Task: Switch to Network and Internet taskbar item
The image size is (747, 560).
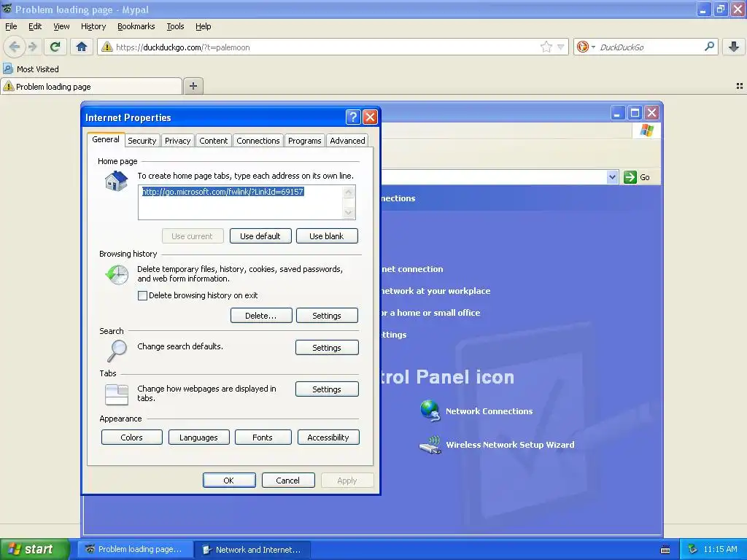Action: (x=253, y=550)
